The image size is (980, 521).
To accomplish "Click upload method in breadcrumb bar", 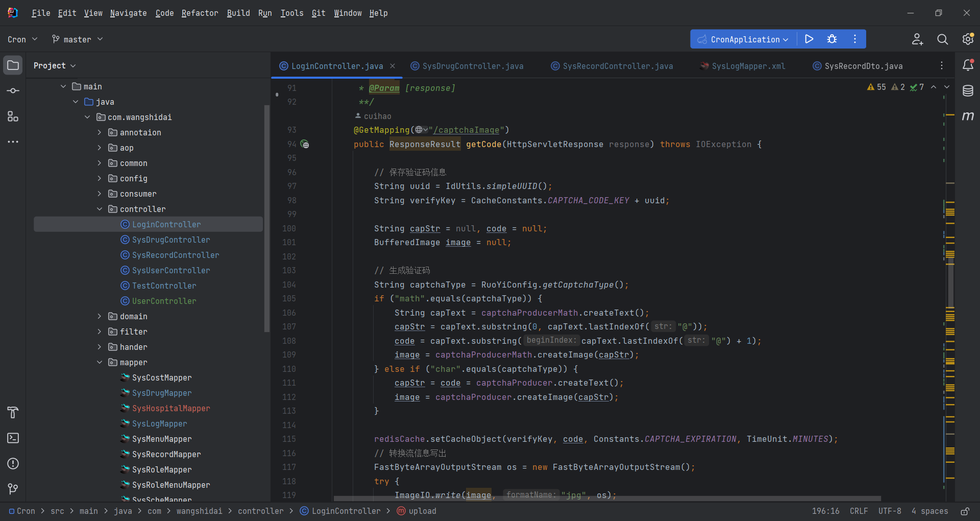I will pyautogui.click(x=416, y=511).
